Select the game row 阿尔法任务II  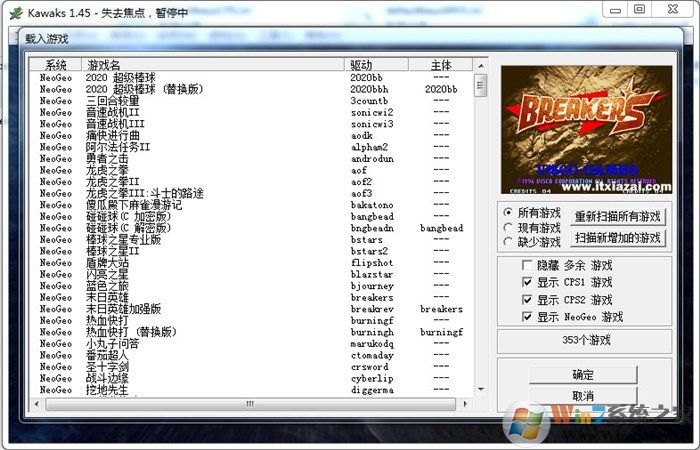coord(250,147)
